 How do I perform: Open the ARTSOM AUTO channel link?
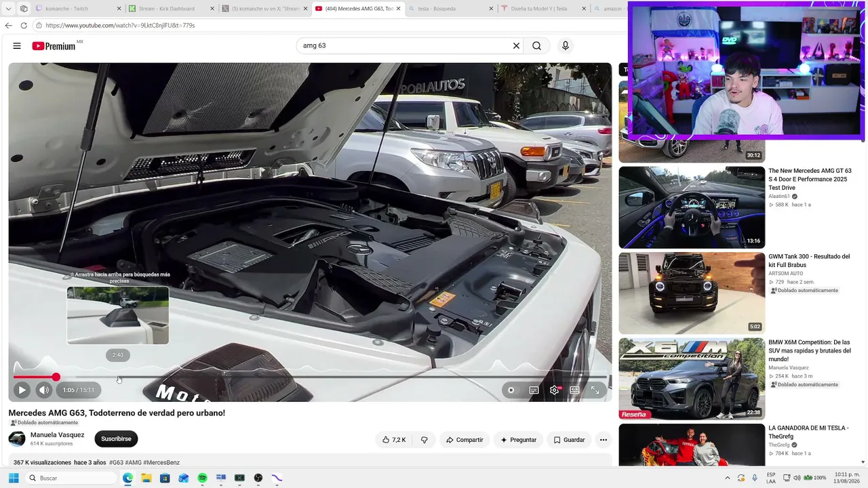click(x=787, y=273)
